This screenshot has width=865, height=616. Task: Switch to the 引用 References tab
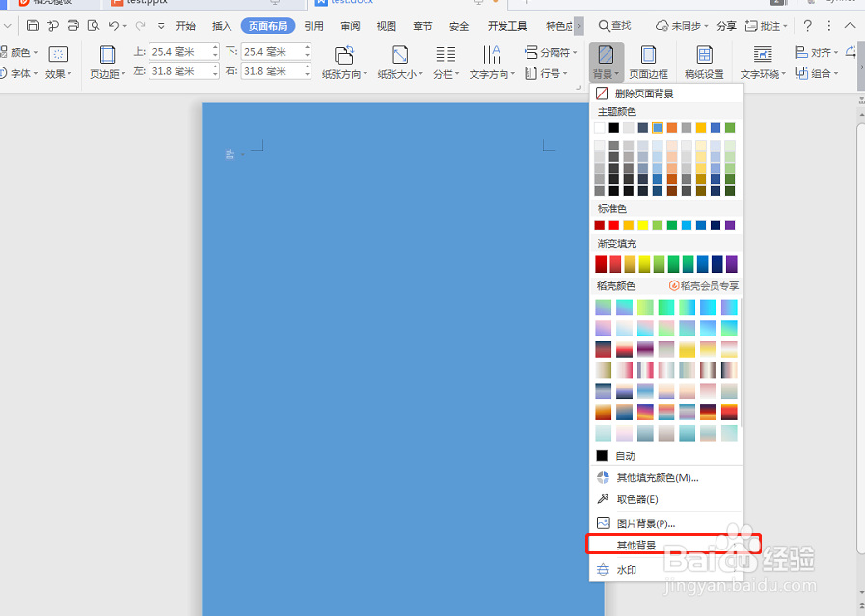point(314,26)
